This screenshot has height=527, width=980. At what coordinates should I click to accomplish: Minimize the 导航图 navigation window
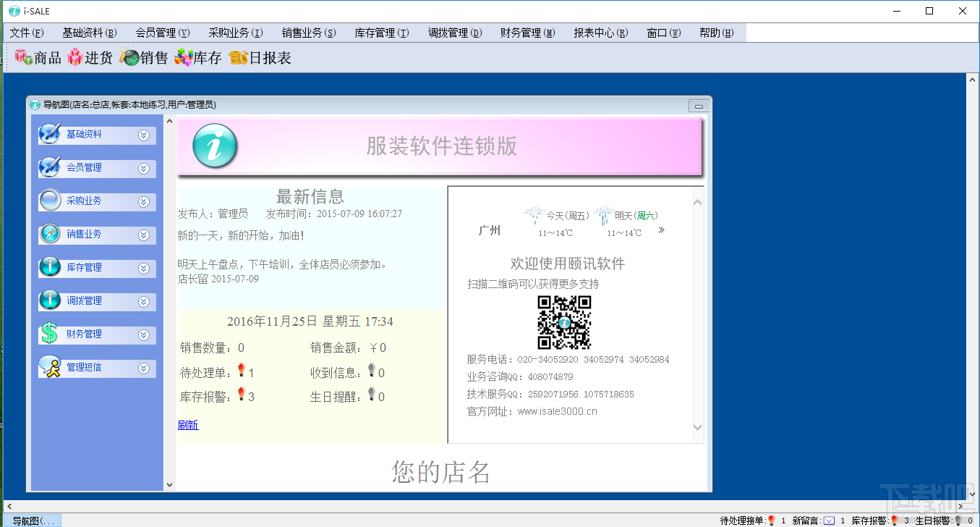point(699,106)
